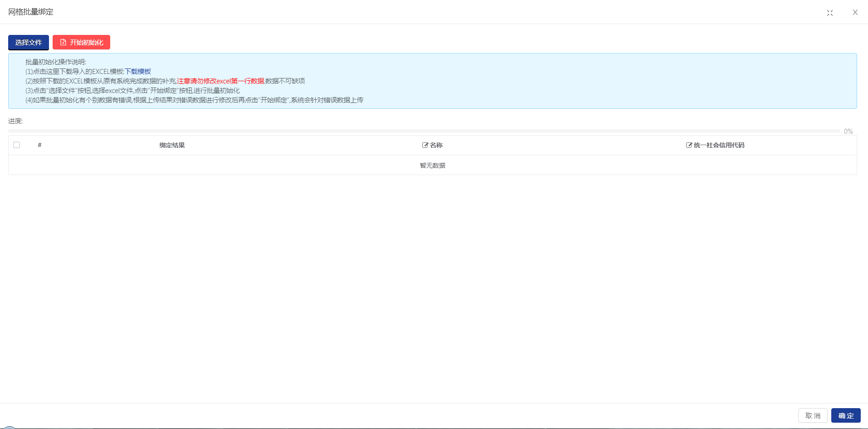Click the upload progress bar
Image resolution: width=868 pixels, height=429 pixels.
(424, 131)
